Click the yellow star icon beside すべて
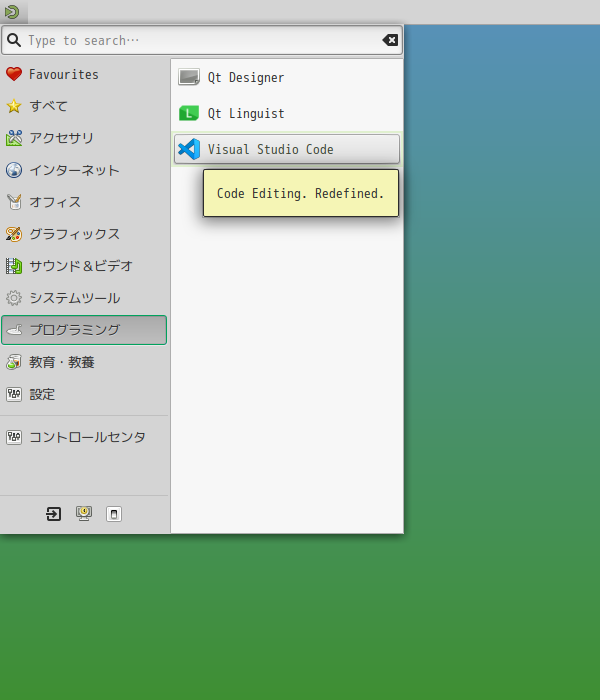The width and height of the screenshot is (600, 700). [x=14, y=106]
